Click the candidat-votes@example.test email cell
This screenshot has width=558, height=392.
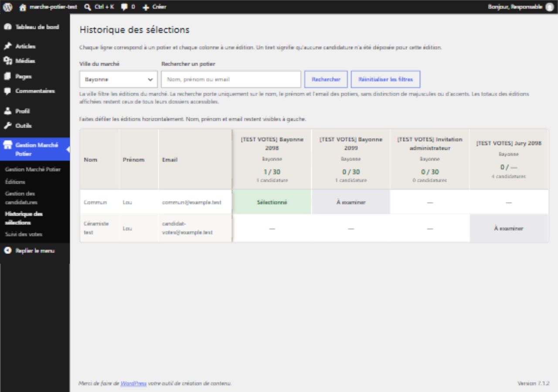point(195,228)
